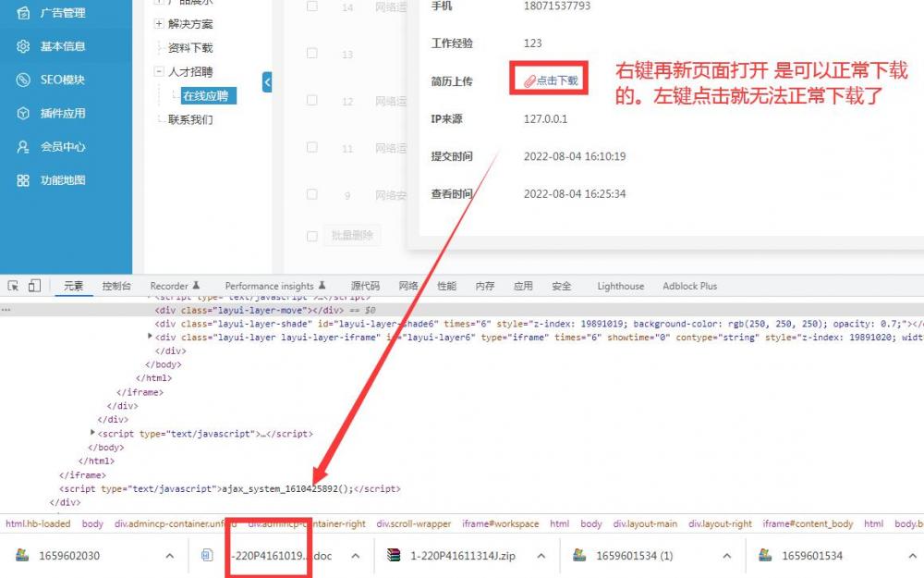Select the layui-layer-move div line

[462, 310]
